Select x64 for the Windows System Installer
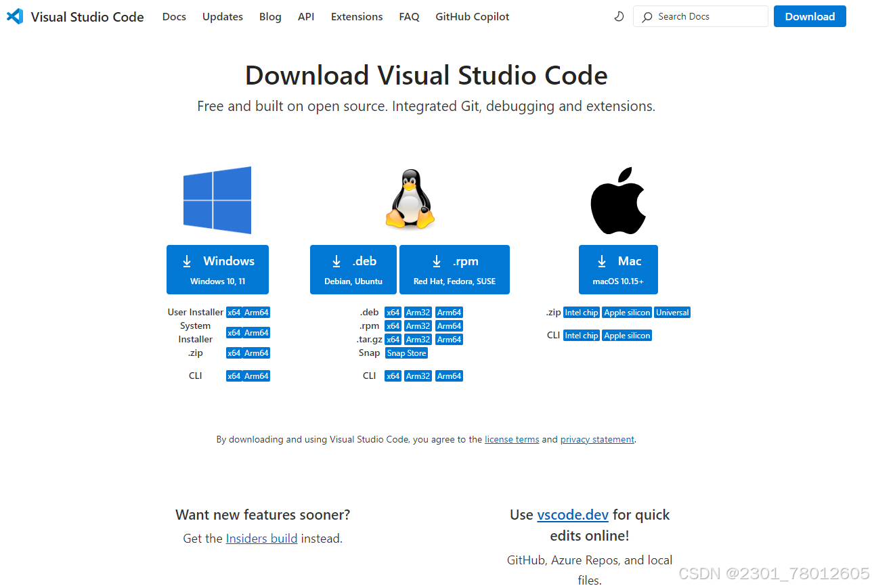 pos(234,333)
